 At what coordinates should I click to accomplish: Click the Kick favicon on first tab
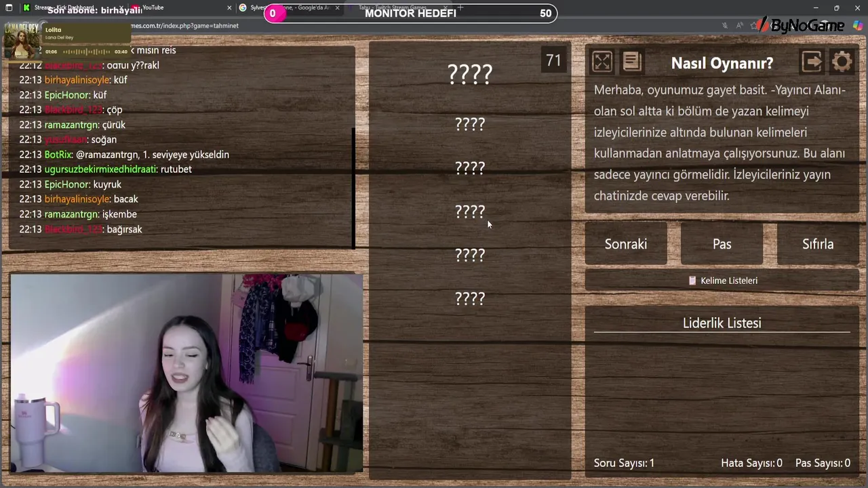(26, 7)
